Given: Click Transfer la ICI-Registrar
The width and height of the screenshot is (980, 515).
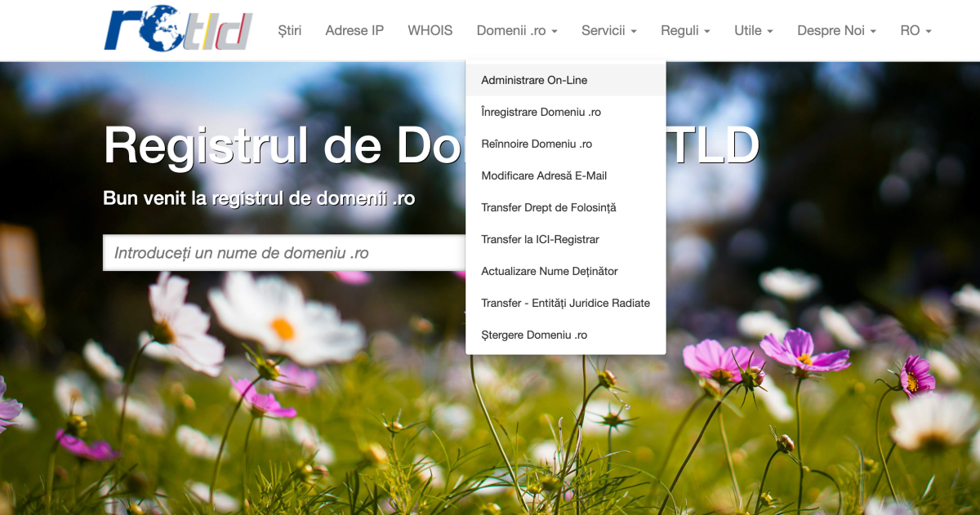Looking at the screenshot, I should pos(540,239).
